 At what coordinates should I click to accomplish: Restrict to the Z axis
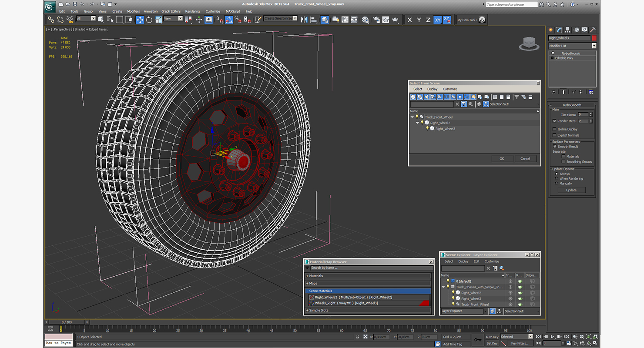coord(428,20)
